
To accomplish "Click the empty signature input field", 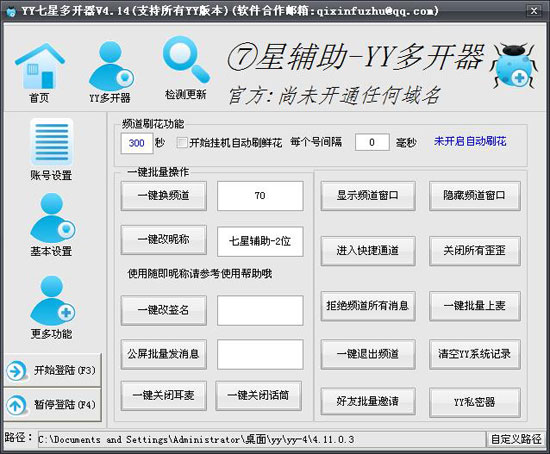I will pyautogui.click(x=260, y=311).
